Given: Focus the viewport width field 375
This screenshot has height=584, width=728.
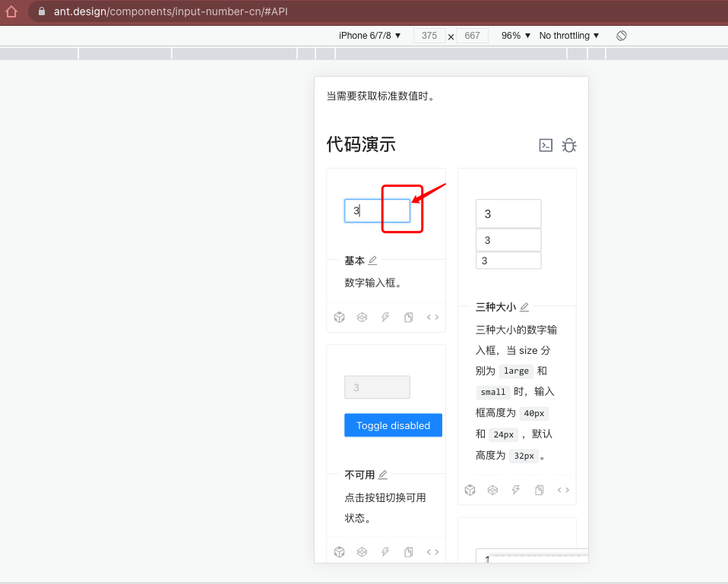Looking at the screenshot, I should (429, 36).
